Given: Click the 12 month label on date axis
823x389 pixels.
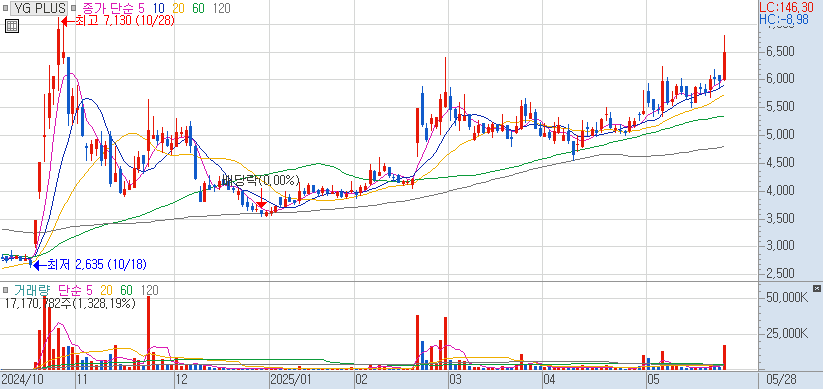Looking at the screenshot, I should pyautogui.click(x=181, y=380).
